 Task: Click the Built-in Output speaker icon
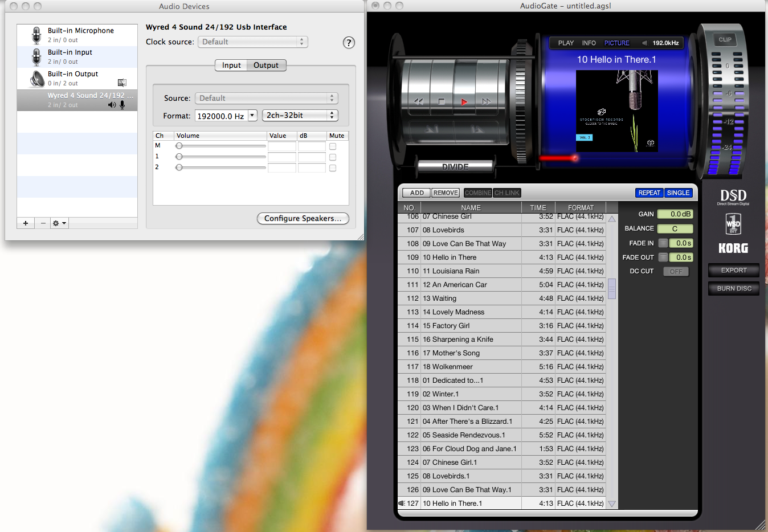tap(38, 79)
